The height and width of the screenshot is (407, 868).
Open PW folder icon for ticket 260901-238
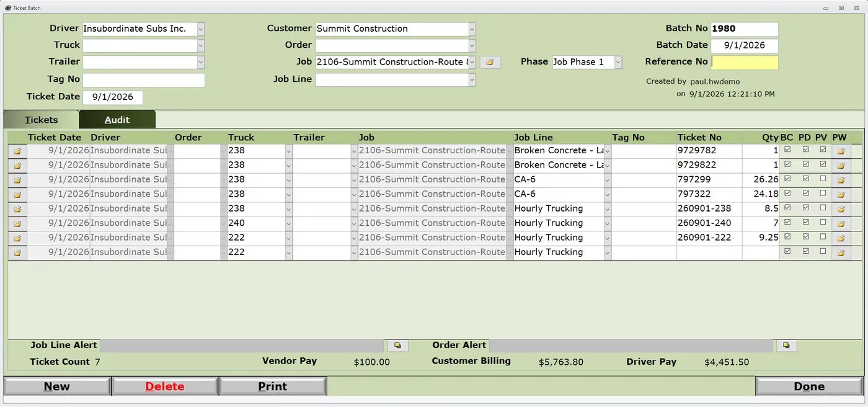click(x=841, y=209)
